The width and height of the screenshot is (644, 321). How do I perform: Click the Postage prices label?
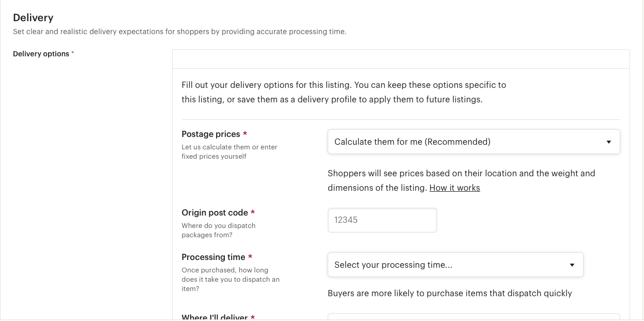211,134
